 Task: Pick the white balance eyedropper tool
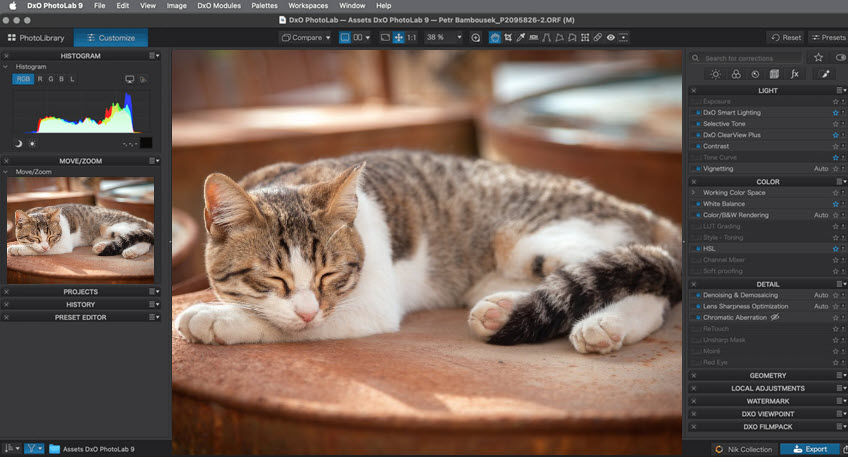(519, 38)
